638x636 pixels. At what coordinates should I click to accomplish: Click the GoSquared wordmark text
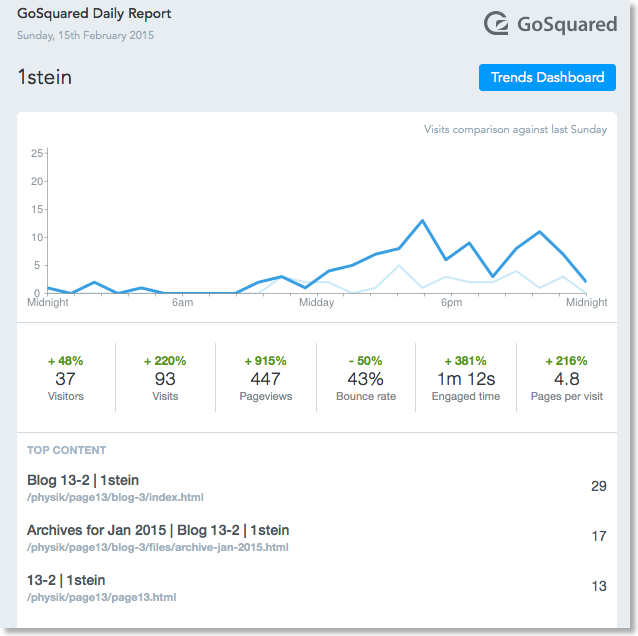pos(568,24)
